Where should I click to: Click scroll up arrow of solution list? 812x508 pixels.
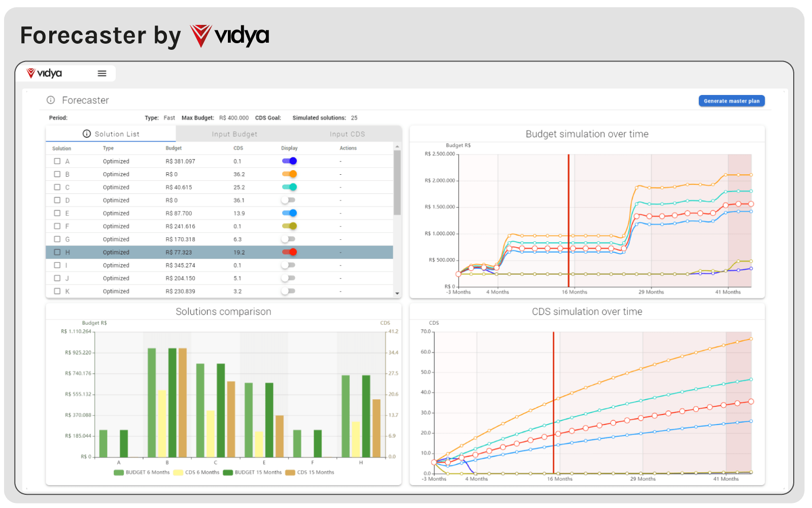pos(397,147)
